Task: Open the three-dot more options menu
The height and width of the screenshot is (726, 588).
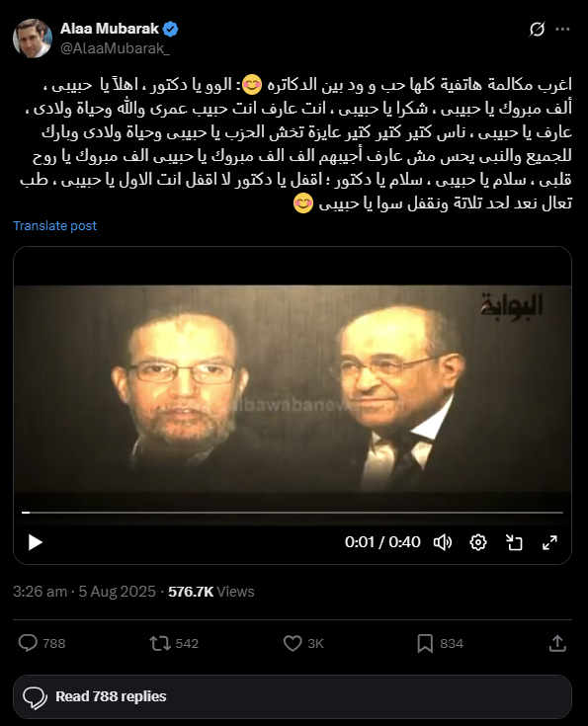Action: (562, 30)
